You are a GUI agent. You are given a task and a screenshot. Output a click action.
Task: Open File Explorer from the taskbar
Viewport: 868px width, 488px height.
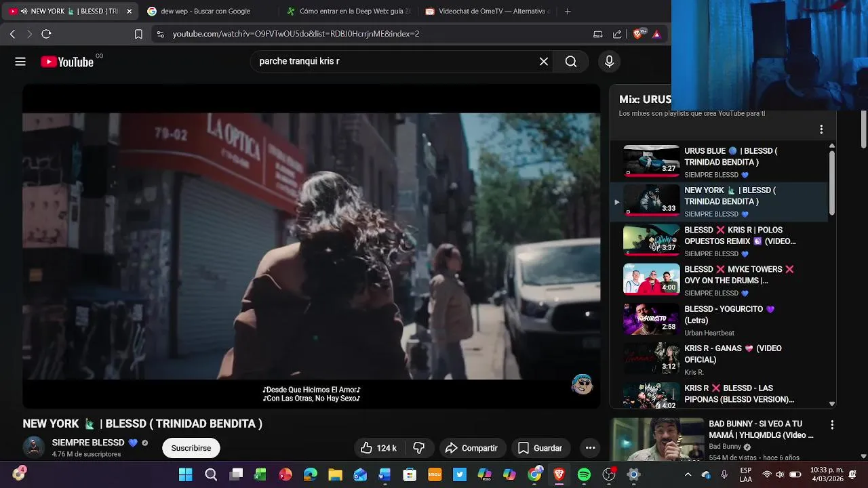pos(335,474)
